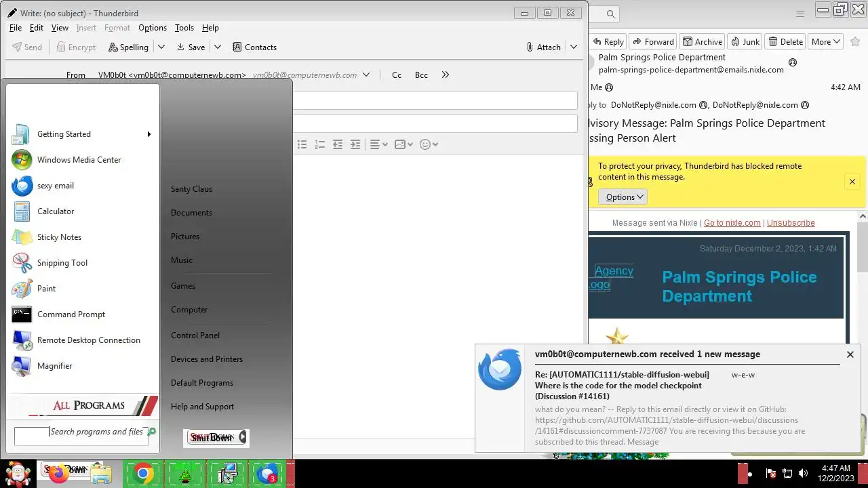Click the numbered list icon in the compose toolbar
The width and height of the screenshot is (868, 488).
point(319,144)
